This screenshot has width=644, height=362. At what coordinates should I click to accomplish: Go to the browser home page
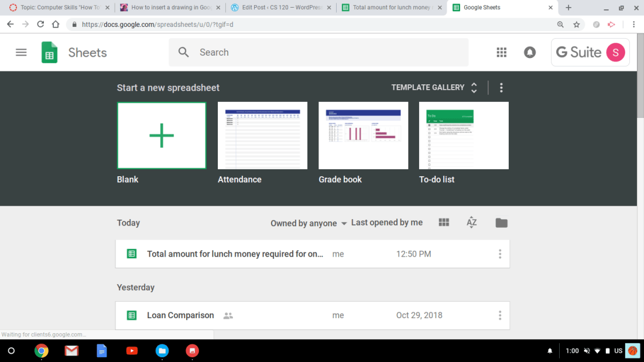[x=56, y=24]
